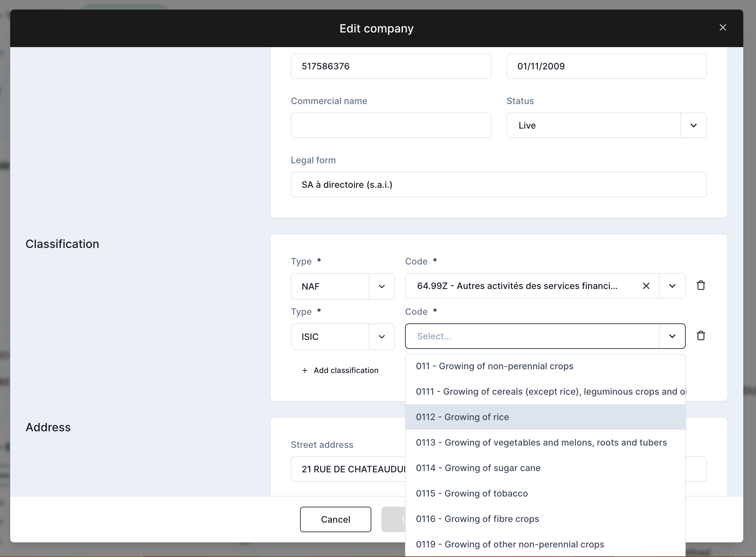
Task: Expand the Status Live dropdown
Action: [x=693, y=125]
